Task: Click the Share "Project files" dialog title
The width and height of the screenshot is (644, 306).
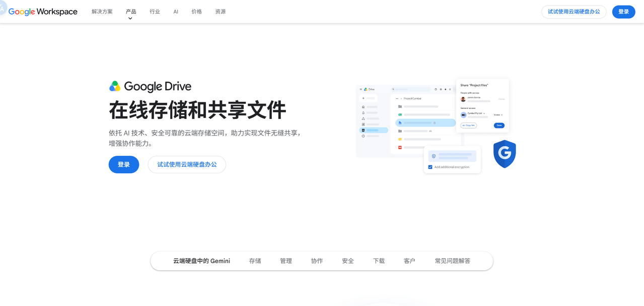Action: [x=474, y=85]
